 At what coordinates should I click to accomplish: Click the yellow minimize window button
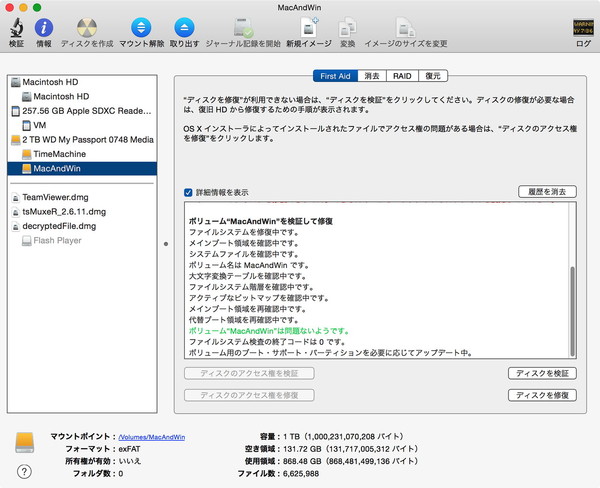(23, 7)
